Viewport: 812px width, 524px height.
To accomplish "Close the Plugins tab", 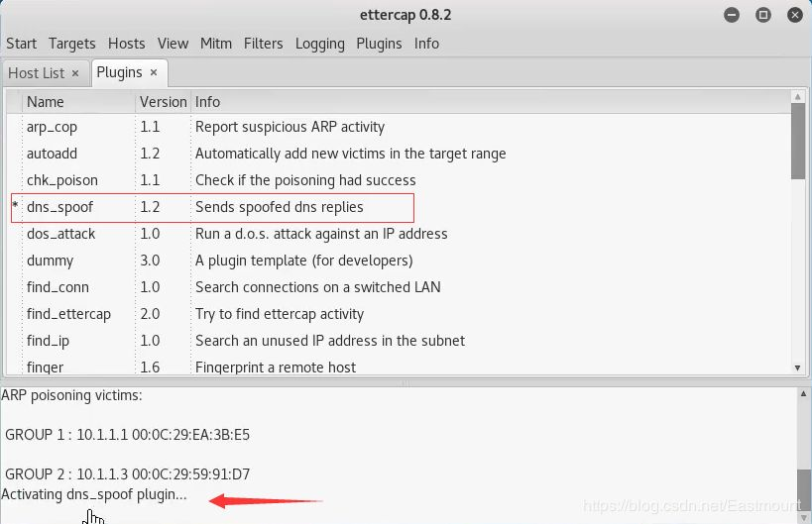I will 154,73.
